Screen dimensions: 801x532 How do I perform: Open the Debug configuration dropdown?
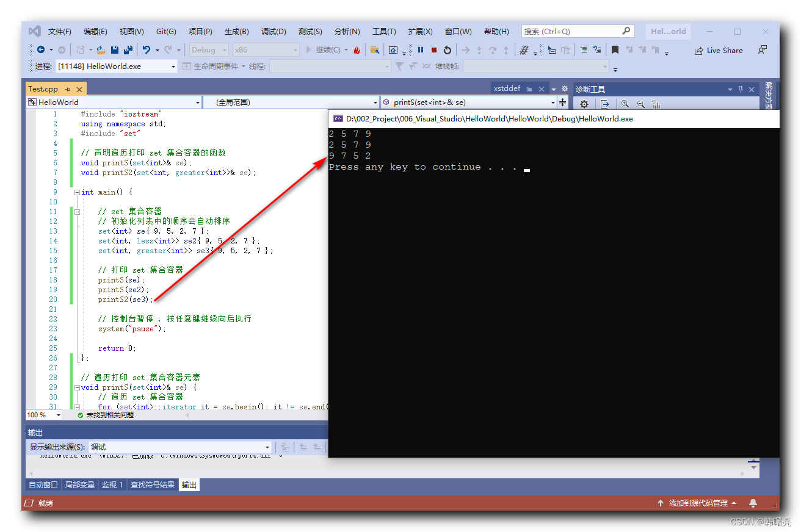pyautogui.click(x=209, y=50)
